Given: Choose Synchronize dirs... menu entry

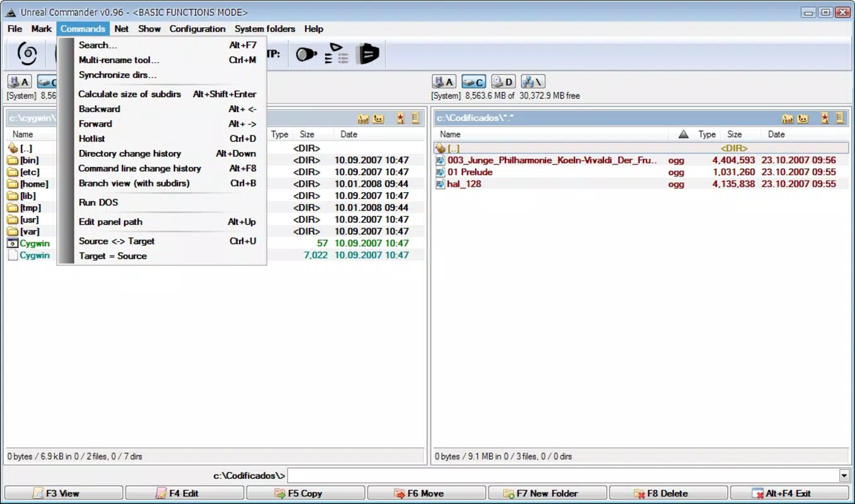Looking at the screenshot, I should 168,75.
